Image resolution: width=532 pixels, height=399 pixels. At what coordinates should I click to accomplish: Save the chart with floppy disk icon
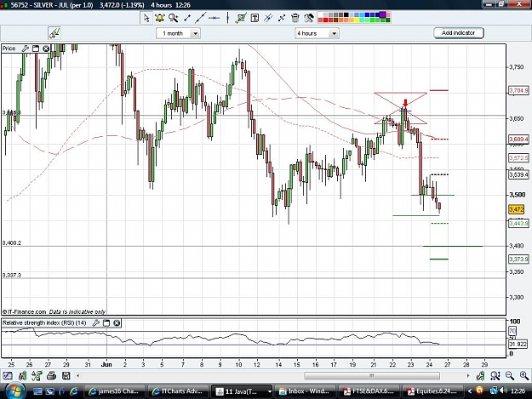66,376
